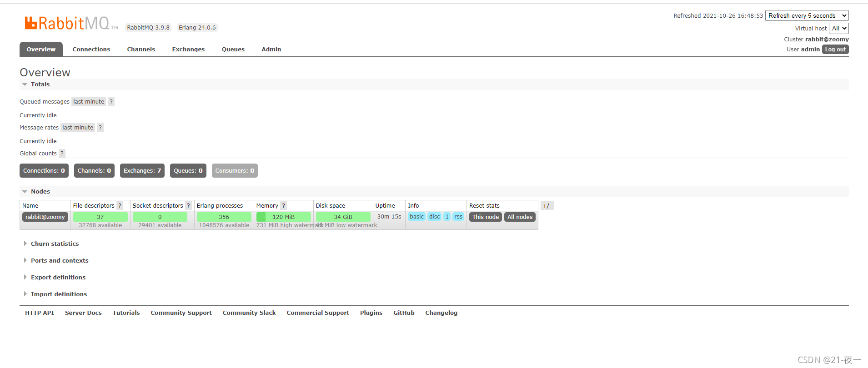Click the Consumers: 0 count button
This screenshot has height=368, width=868.
(235, 171)
